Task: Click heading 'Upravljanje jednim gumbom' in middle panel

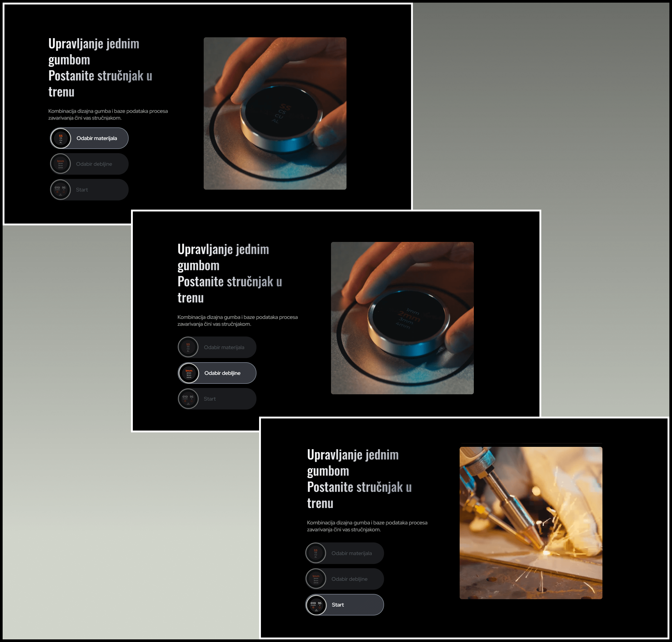Action: pos(223,257)
